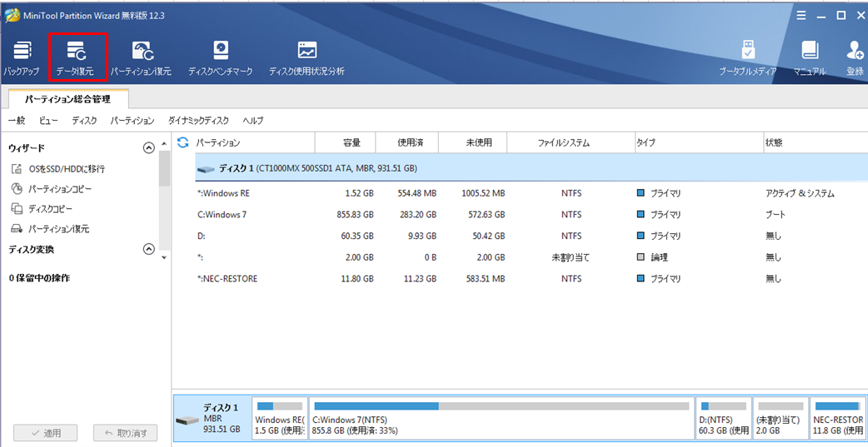Open the hamburger menu in the title bar
Image resolution: width=868 pixels, height=447 pixels.
point(801,16)
